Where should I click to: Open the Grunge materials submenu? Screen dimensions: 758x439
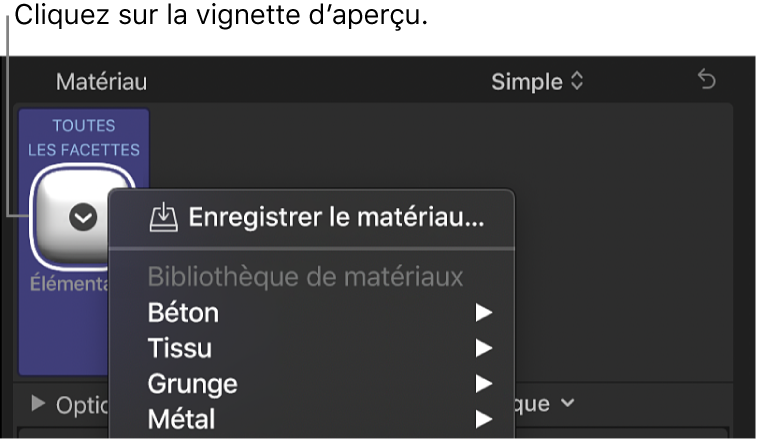coord(192,383)
